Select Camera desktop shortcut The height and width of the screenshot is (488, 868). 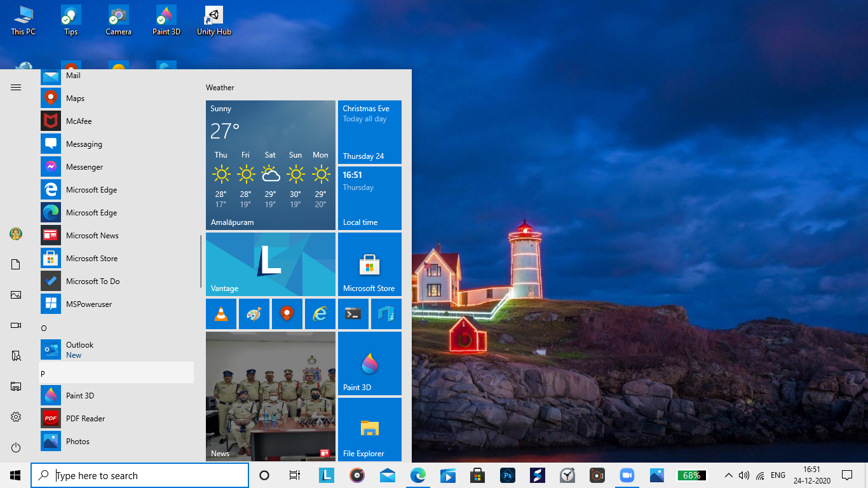pyautogui.click(x=119, y=21)
